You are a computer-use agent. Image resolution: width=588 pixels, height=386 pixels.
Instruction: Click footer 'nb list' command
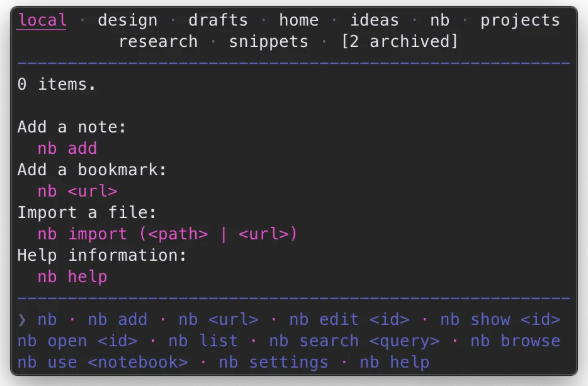click(x=203, y=341)
